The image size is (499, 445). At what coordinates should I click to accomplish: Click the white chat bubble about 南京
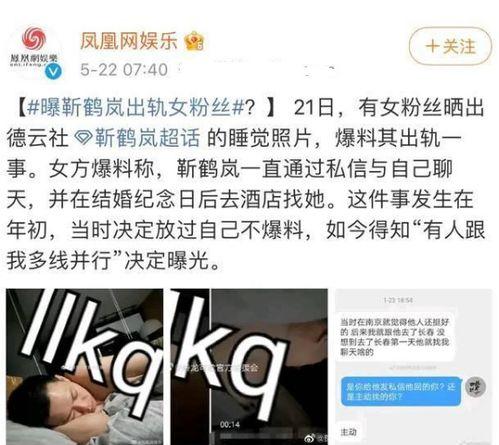(x=395, y=337)
